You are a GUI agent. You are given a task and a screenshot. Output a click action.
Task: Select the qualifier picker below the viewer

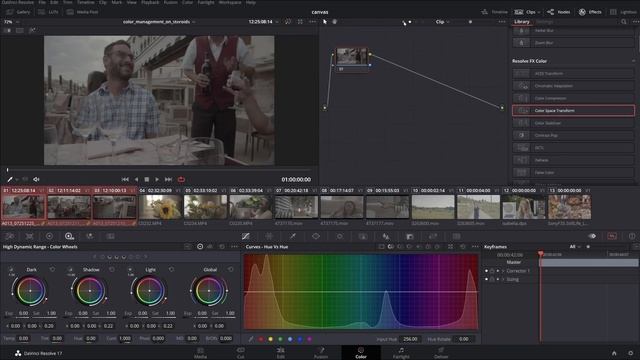(x=10, y=180)
